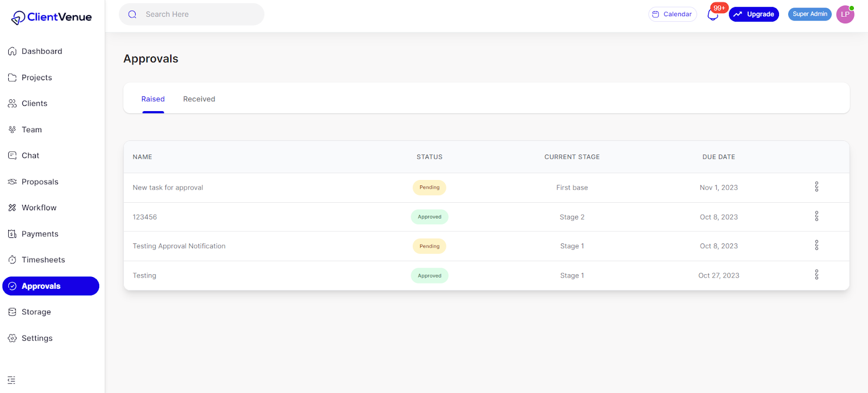The height and width of the screenshot is (393, 868).
Task: Collapse sidebar using bottom menu icon
Action: pyautogui.click(x=11, y=380)
